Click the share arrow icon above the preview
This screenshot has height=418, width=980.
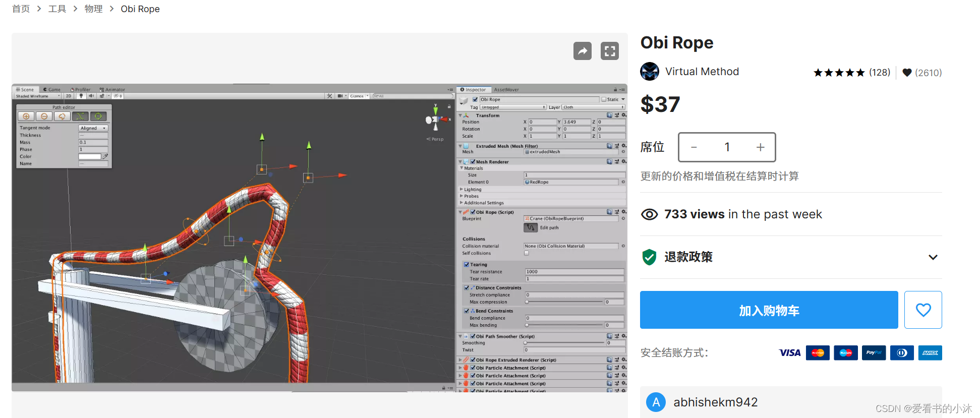click(583, 51)
